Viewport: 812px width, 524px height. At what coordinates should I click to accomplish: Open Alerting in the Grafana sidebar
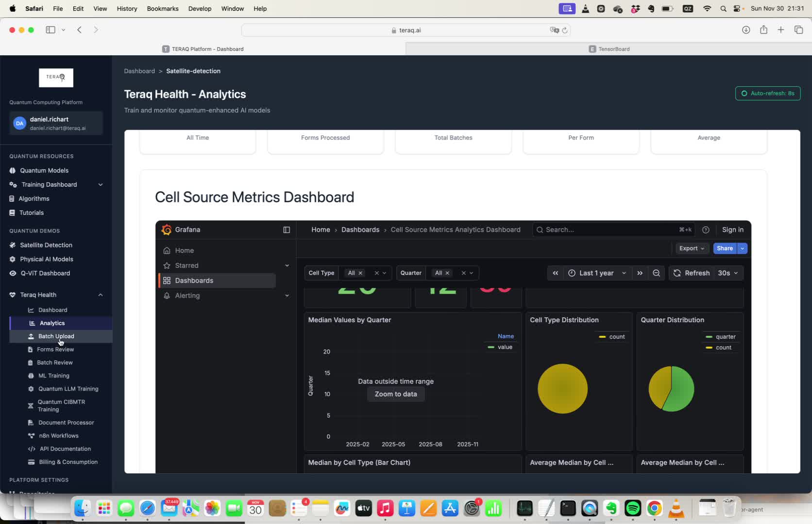(187, 295)
